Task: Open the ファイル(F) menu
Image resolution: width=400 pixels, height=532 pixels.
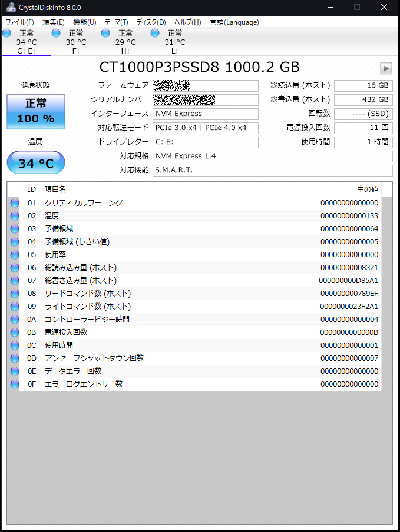Action: pos(19,22)
